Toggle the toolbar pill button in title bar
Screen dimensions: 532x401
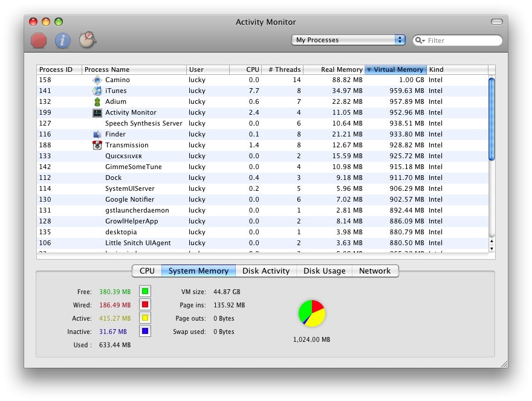tap(497, 22)
